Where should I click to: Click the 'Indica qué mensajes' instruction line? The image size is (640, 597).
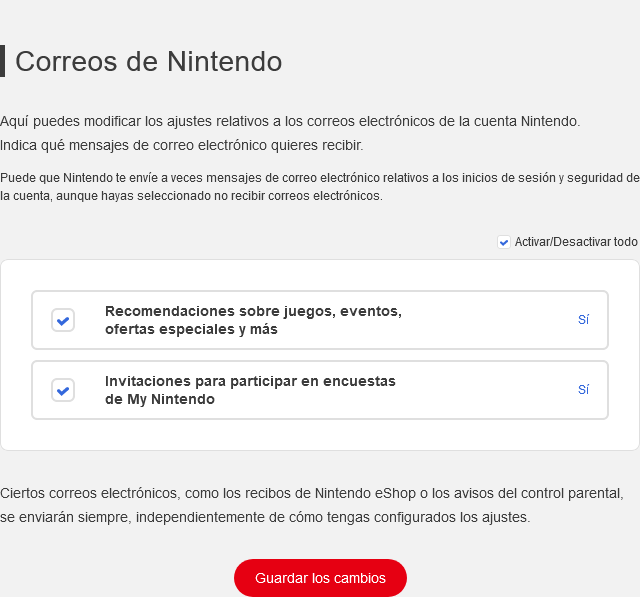[181, 145]
